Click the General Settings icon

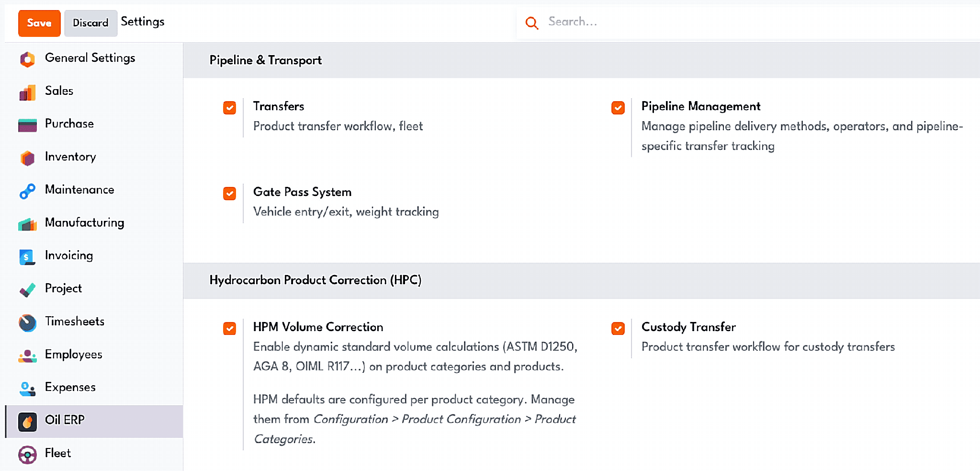[27, 59]
